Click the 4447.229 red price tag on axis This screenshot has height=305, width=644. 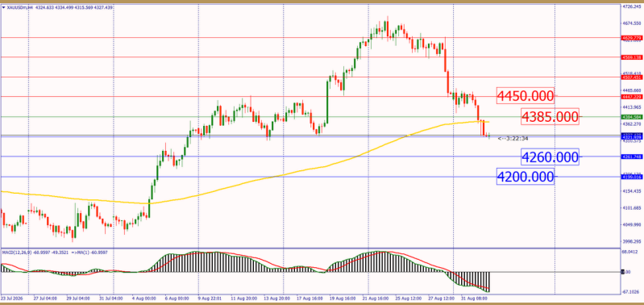(x=632, y=97)
